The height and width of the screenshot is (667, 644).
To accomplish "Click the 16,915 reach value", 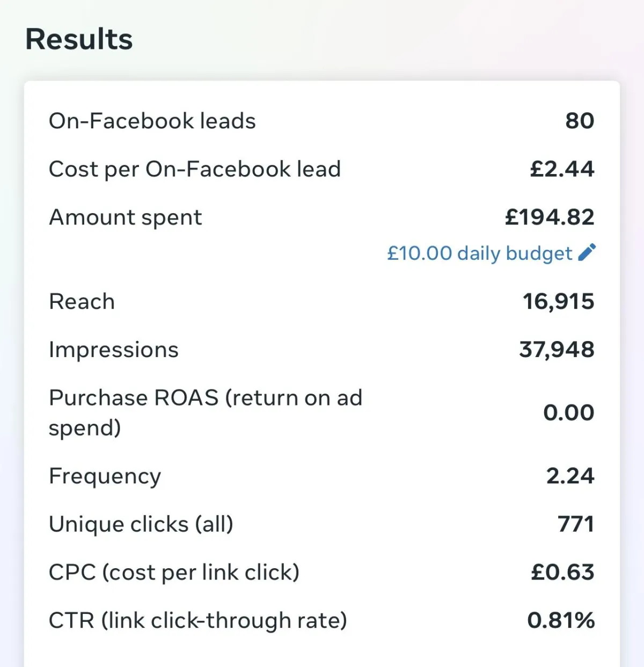I will point(558,302).
